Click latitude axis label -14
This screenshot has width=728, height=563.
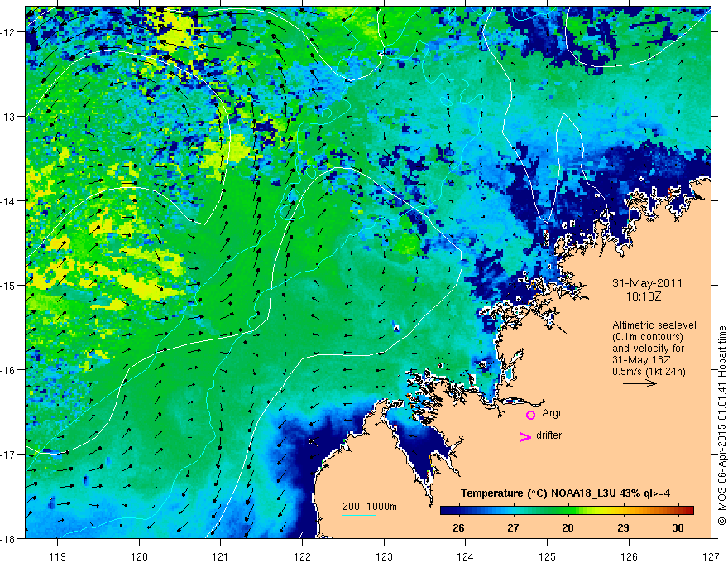(8, 201)
